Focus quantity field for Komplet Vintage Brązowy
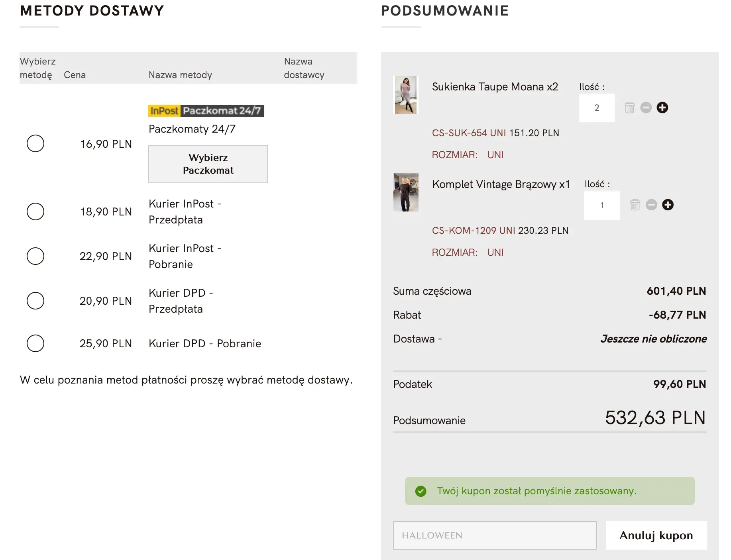The height and width of the screenshot is (560, 731). point(602,206)
